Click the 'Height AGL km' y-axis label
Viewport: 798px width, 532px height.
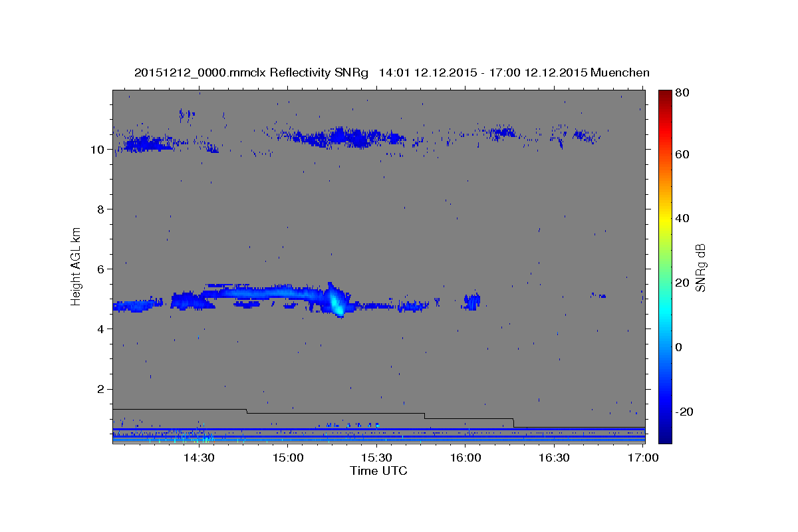pyautogui.click(x=76, y=266)
